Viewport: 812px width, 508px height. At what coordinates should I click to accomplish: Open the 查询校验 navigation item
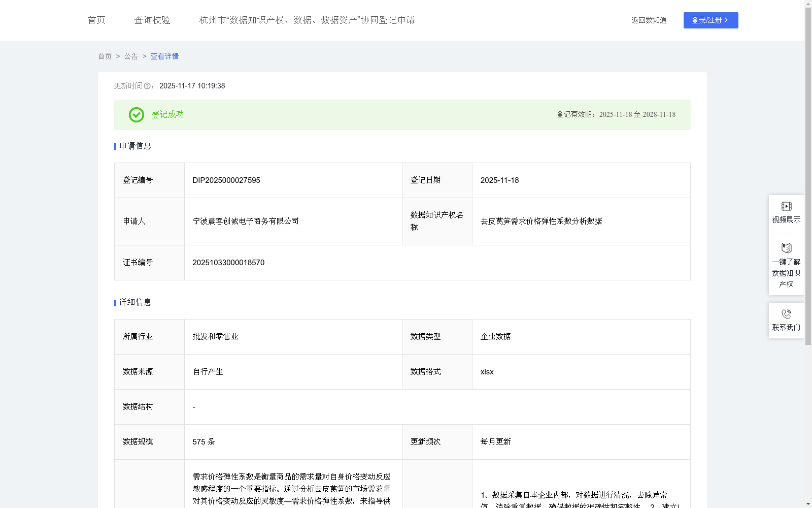click(x=152, y=20)
